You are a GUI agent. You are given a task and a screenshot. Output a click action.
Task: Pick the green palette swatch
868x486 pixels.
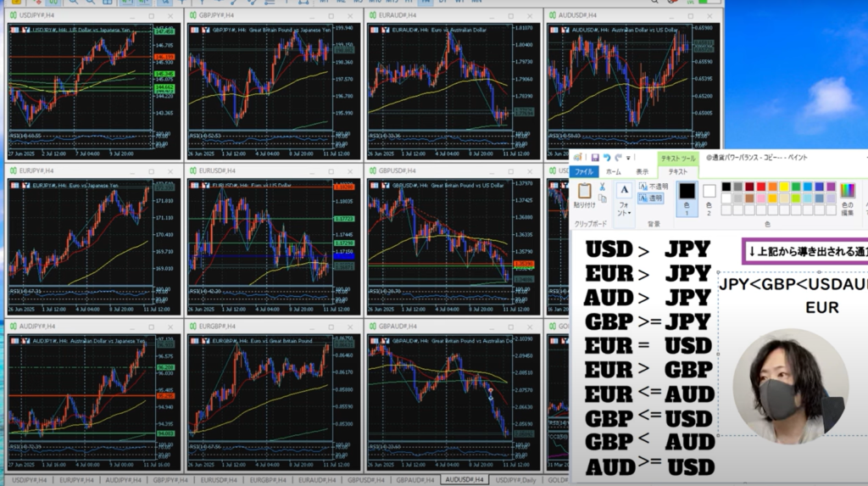796,187
